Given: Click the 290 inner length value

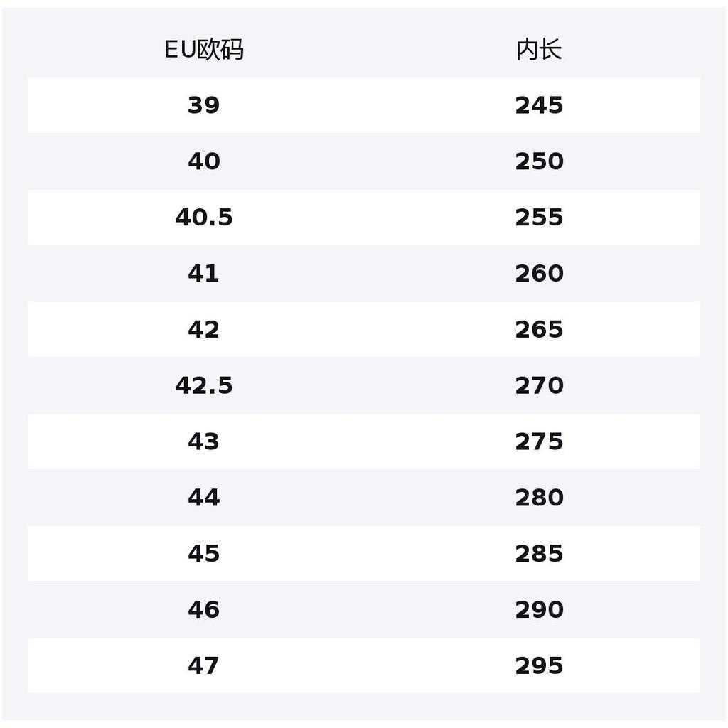Looking at the screenshot, I should tap(539, 610).
